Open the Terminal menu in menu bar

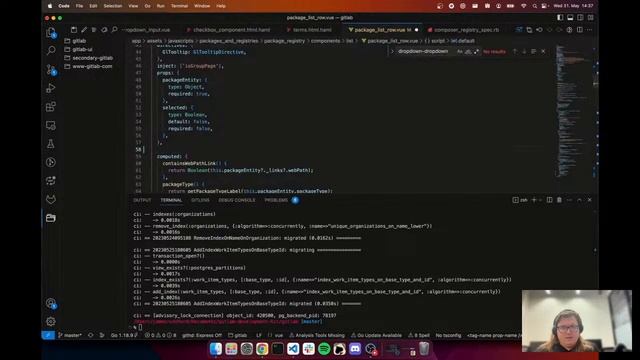179,6
